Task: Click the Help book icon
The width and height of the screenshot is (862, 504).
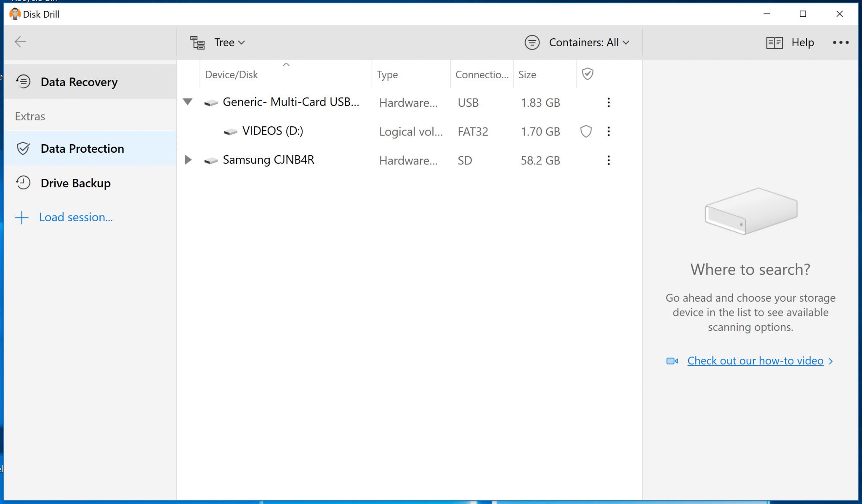Action: click(x=774, y=42)
